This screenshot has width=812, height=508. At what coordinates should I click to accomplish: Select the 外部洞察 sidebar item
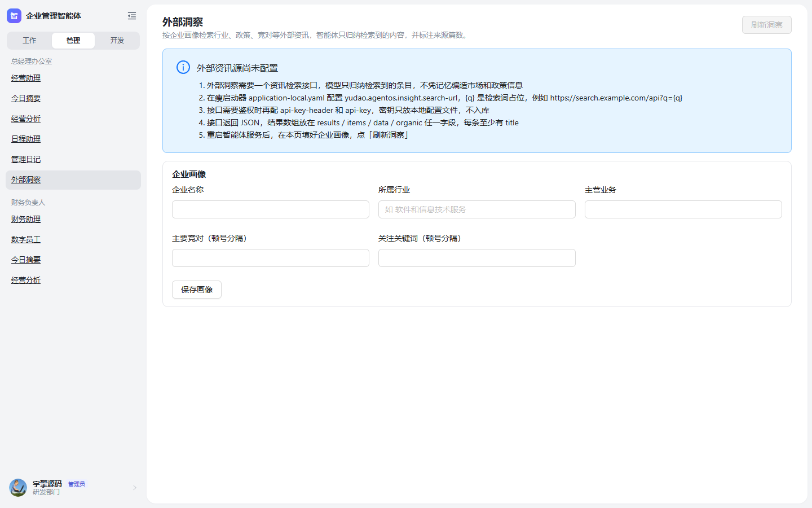(73, 180)
